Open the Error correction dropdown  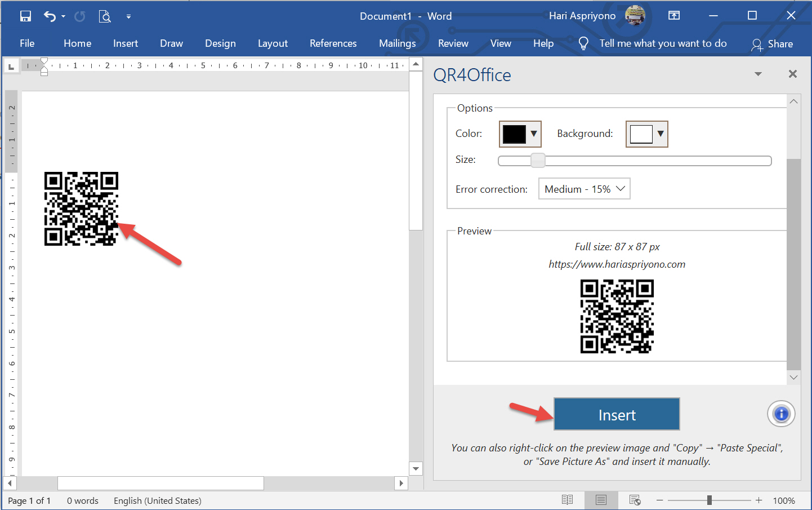point(584,188)
